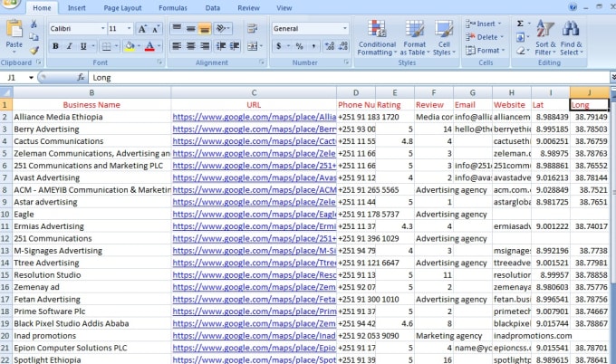Image resolution: width=616 pixels, height=364 pixels.
Task: Open Alliance Media Ethiopia Google Maps link
Action: tap(254, 117)
